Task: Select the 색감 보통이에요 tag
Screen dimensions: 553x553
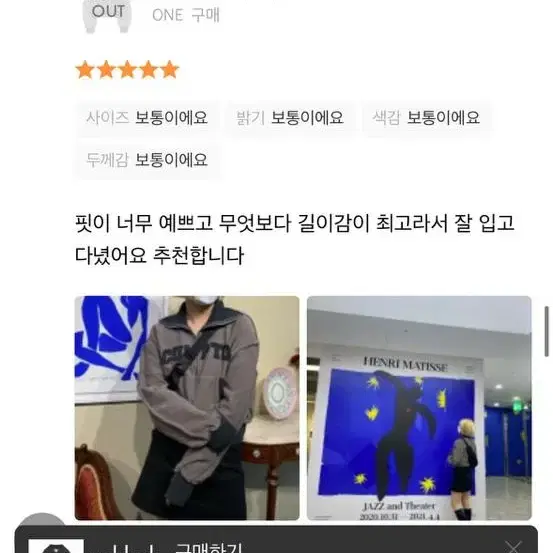Action: [x=426, y=118]
